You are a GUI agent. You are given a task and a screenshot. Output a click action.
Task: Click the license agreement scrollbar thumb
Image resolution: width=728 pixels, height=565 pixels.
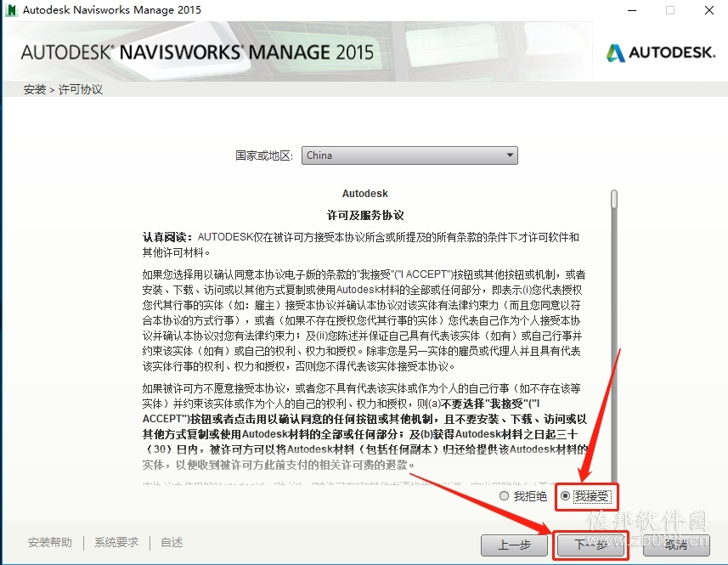click(x=614, y=199)
